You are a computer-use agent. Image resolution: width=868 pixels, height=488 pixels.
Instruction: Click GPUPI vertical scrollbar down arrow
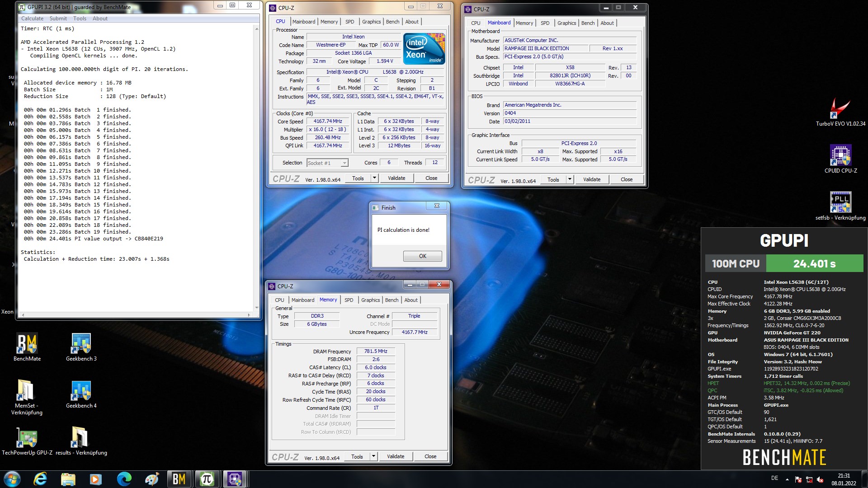(257, 308)
